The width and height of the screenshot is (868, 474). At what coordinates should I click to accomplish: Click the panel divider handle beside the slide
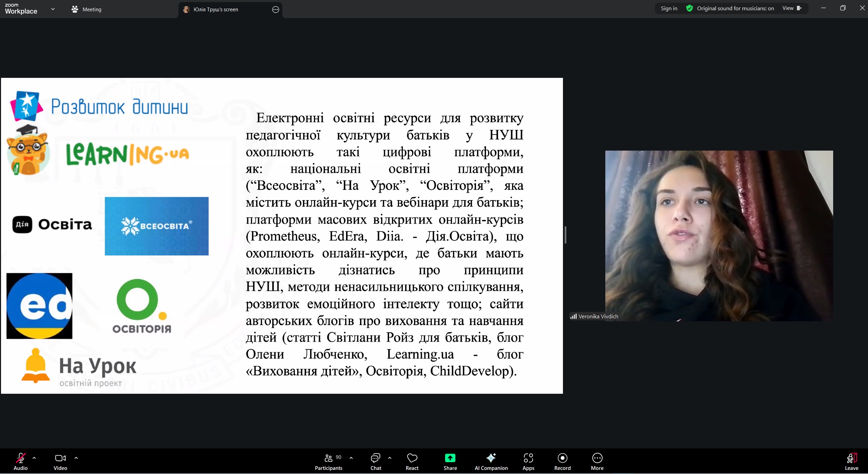coord(565,235)
